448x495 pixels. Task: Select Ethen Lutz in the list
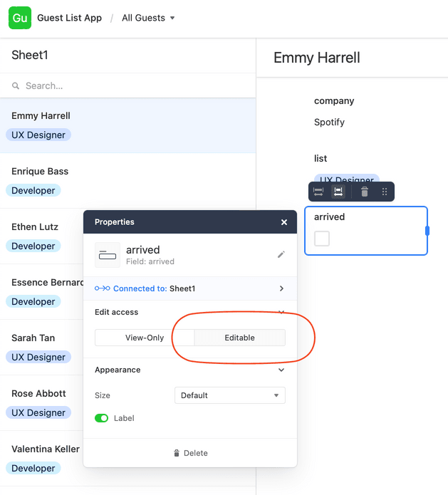(x=35, y=227)
